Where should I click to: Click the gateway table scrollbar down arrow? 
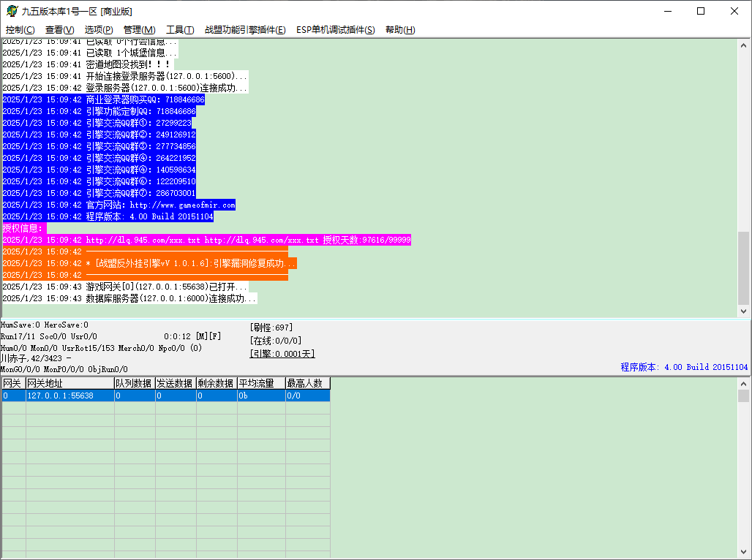coord(743,552)
